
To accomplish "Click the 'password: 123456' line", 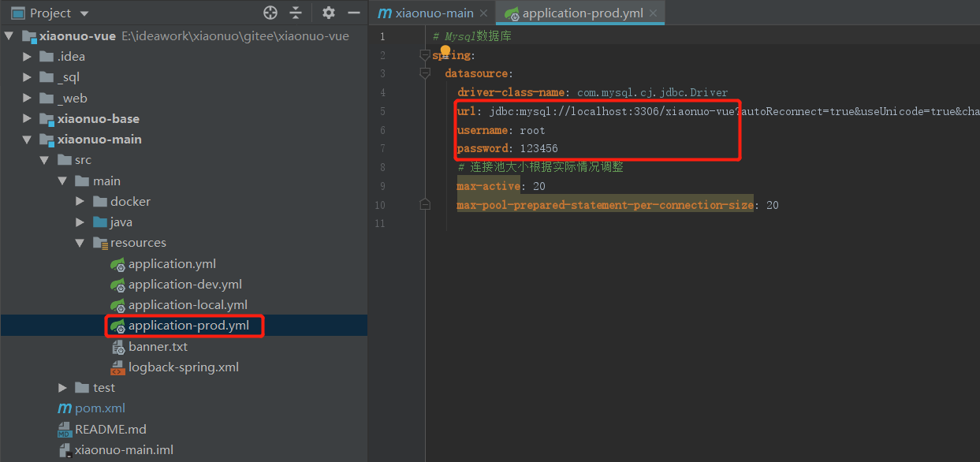I will click(507, 149).
